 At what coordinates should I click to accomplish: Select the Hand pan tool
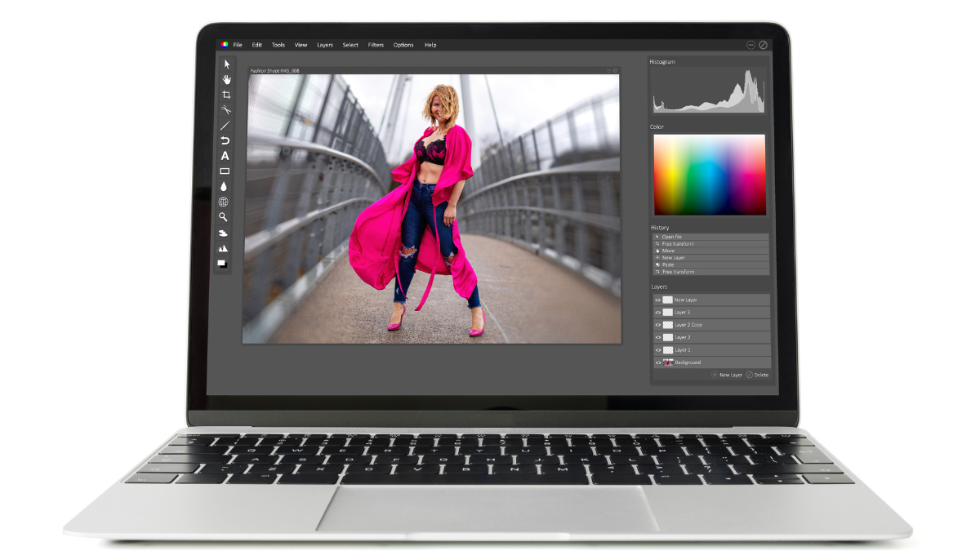pos(226,79)
